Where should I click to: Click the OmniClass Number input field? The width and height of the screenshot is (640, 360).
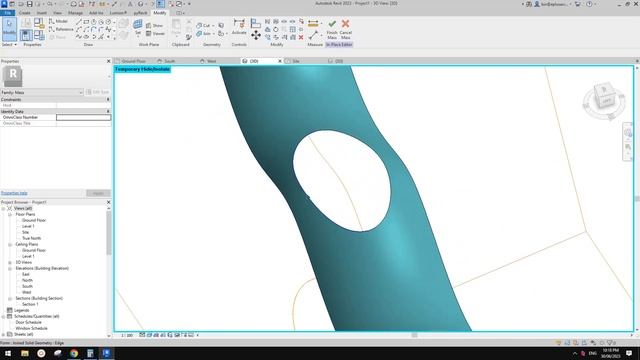pyautogui.click(x=83, y=118)
